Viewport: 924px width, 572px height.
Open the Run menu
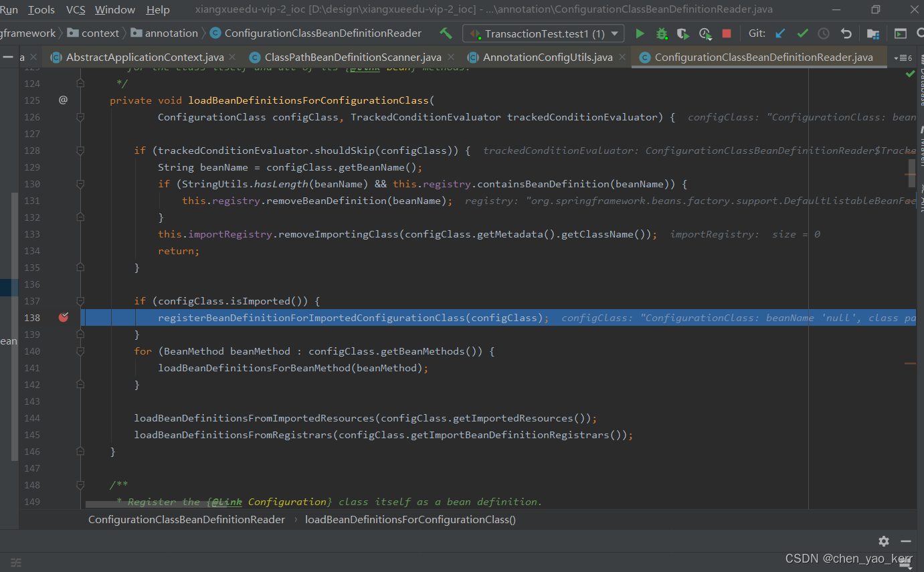tap(9, 9)
